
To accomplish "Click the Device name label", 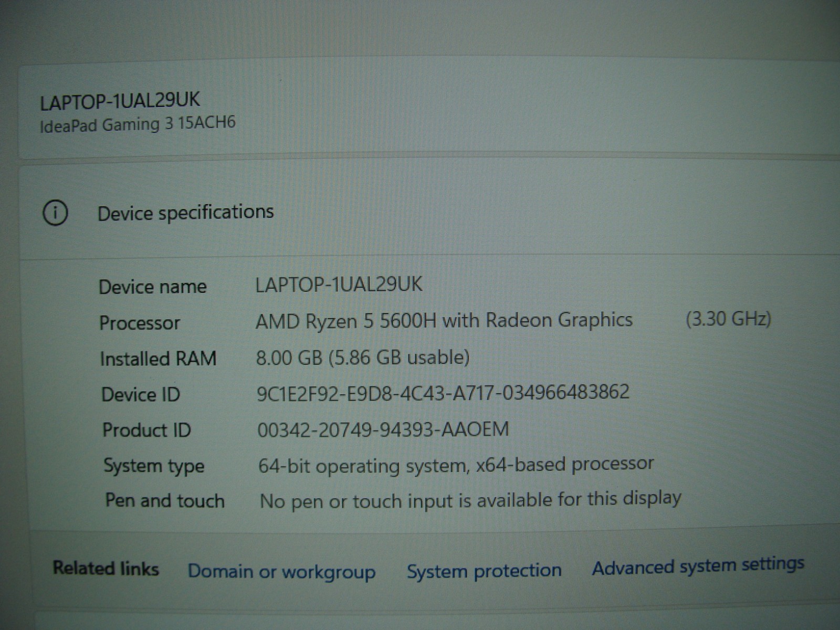I will click(153, 287).
